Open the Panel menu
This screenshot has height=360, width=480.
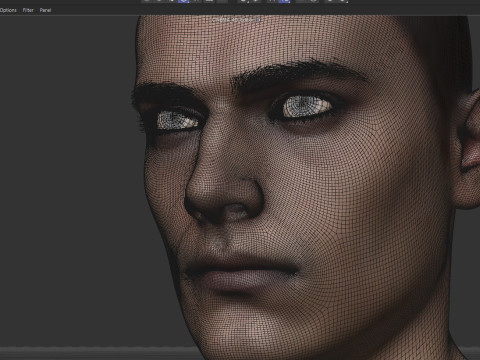45,10
